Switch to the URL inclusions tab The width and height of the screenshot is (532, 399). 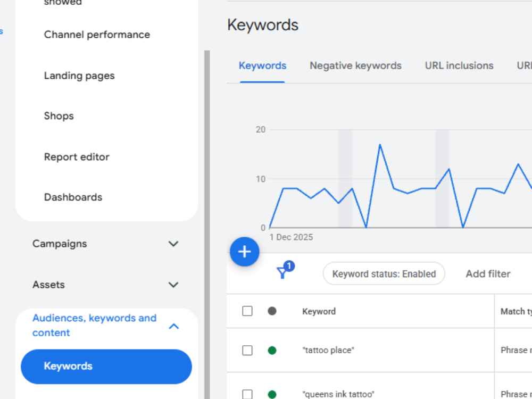459,65
